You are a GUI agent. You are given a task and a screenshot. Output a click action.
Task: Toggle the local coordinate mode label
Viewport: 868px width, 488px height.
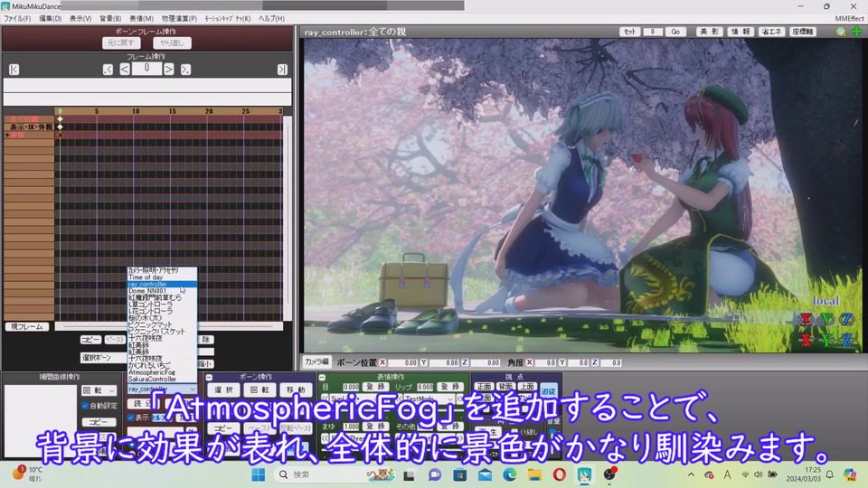point(826,301)
